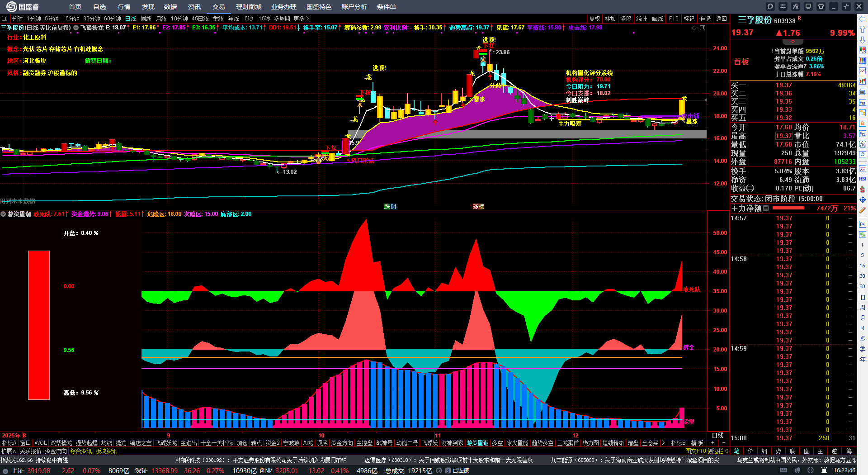Open the quote list icon in right sidebar
The image size is (868, 475).
click(863, 60)
